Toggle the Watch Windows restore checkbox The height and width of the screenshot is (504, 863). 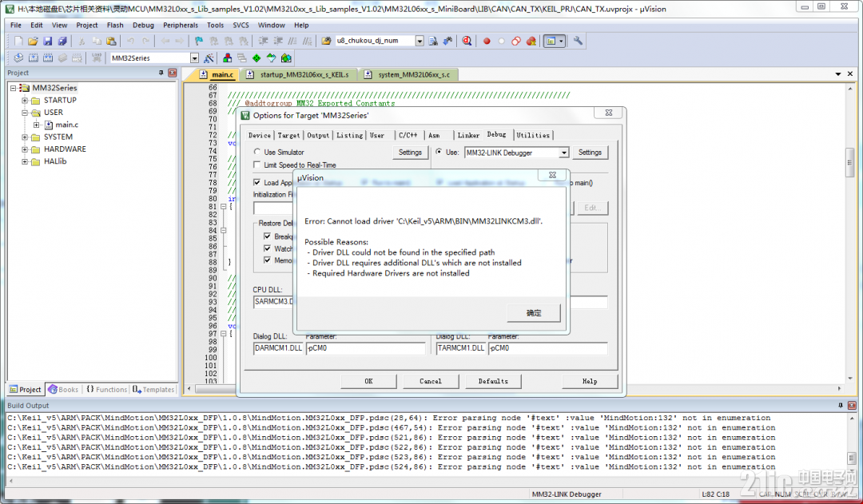coord(267,248)
